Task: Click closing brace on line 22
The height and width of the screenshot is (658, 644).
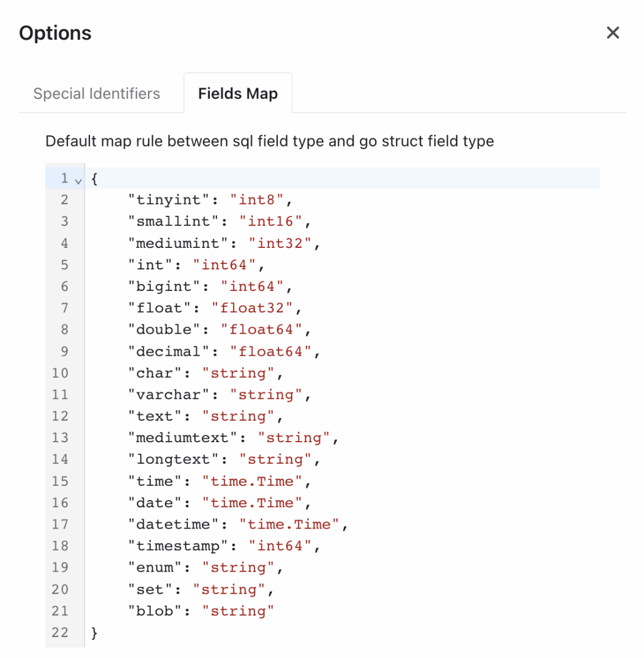Action: coord(94,632)
